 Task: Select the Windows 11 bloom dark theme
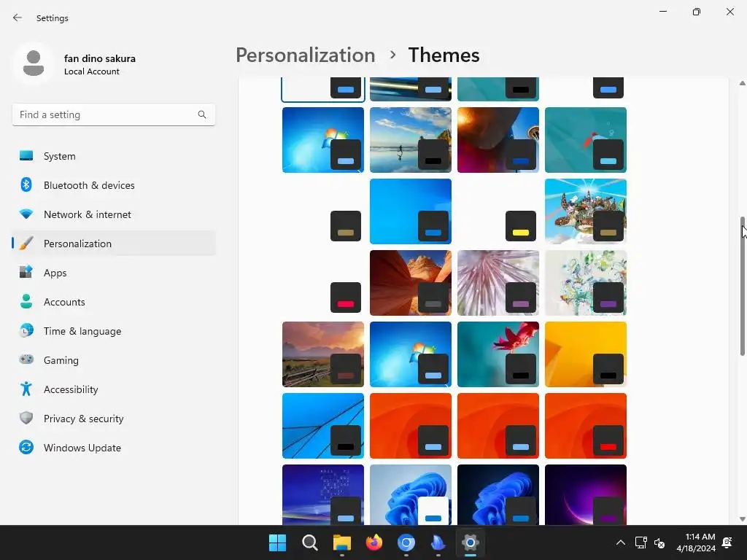(498, 495)
